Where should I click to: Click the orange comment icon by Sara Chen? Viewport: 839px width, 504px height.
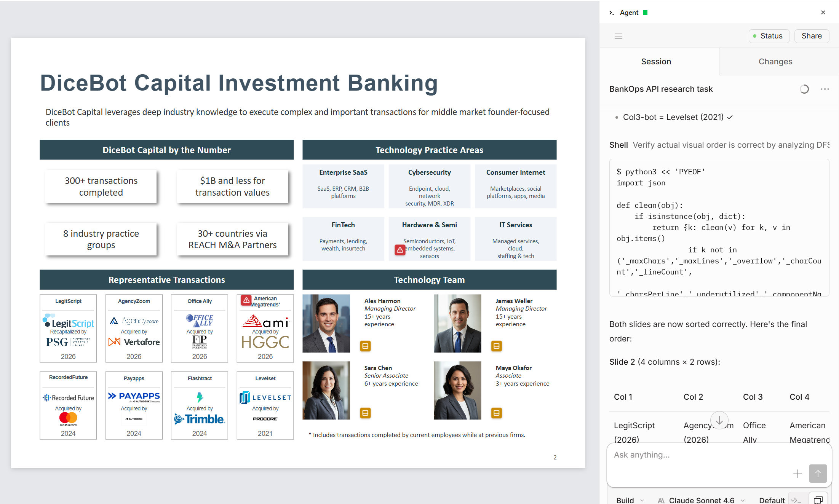pyautogui.click(x=365, y=413)
